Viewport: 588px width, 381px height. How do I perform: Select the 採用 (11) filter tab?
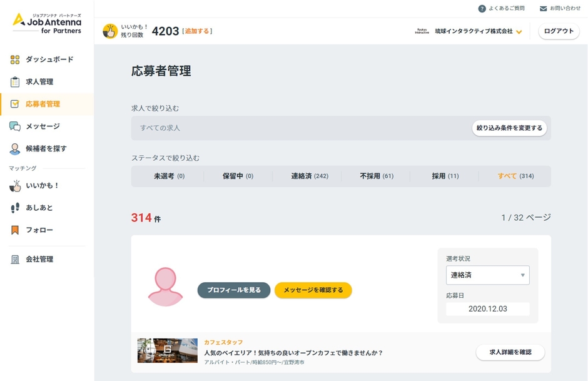(444, 176)
